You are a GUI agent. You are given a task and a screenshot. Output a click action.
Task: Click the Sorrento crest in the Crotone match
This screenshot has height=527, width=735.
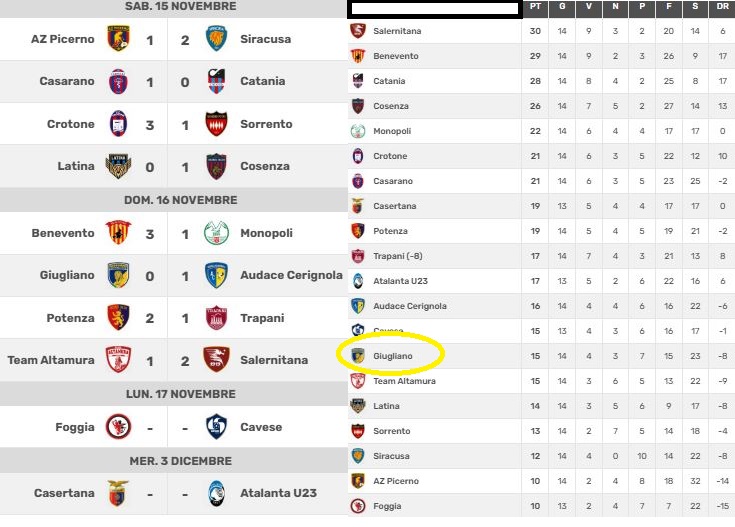(217, 124)
